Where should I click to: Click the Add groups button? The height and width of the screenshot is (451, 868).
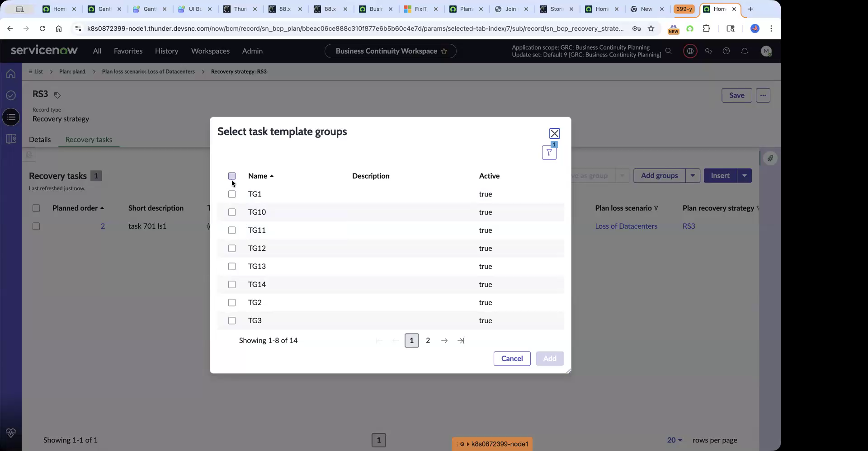(x=659, y=176)
